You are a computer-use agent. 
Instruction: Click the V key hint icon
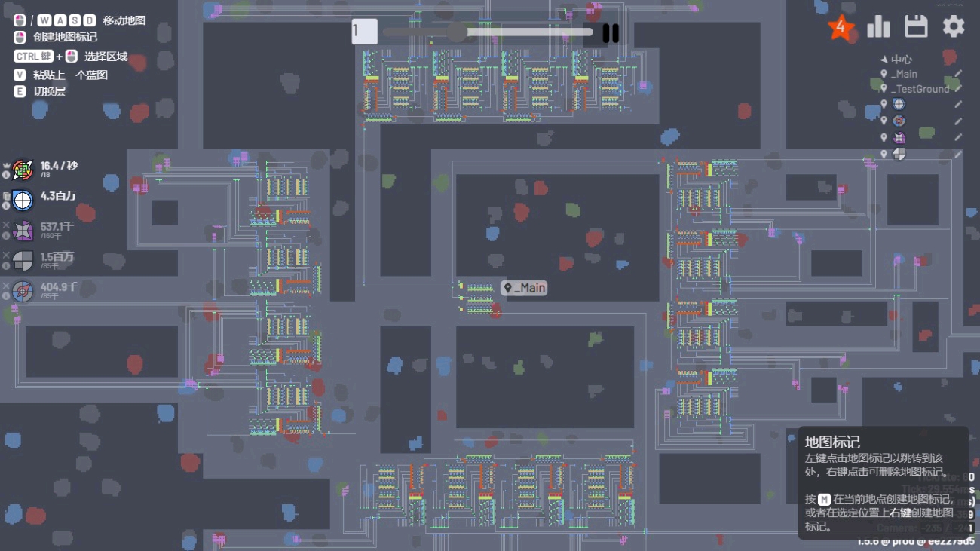point(20,75)
